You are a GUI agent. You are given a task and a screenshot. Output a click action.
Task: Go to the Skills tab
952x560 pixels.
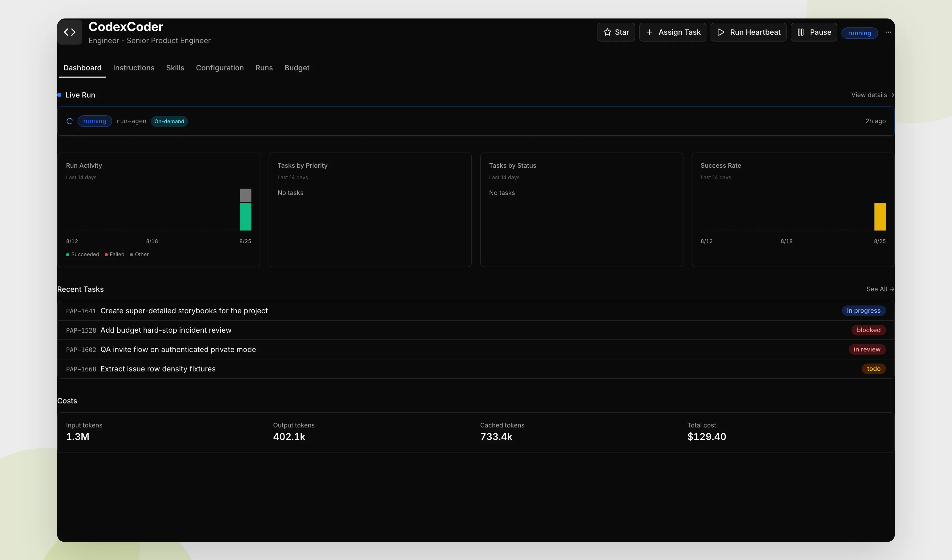click(175, 68)
